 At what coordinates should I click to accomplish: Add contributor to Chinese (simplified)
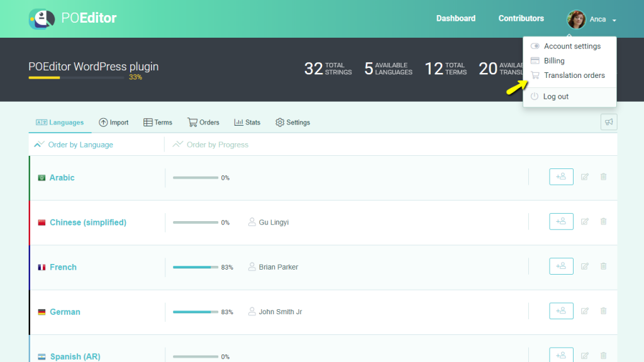[561, 222]
